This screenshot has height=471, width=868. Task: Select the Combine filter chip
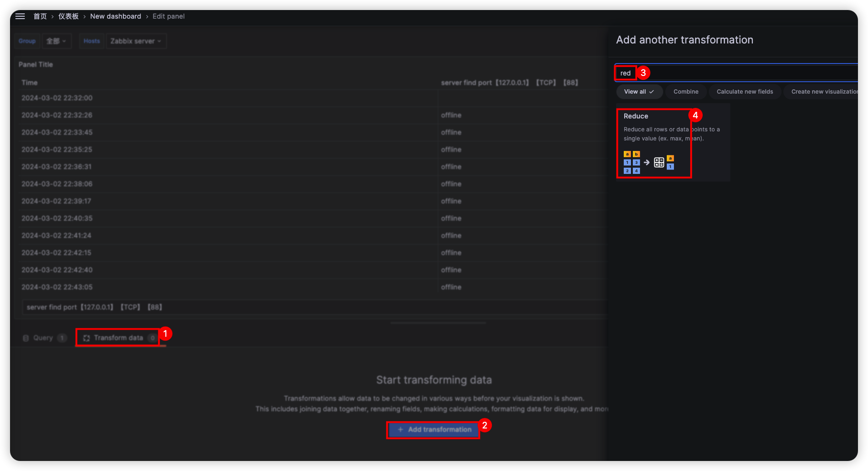click(685, 92)
